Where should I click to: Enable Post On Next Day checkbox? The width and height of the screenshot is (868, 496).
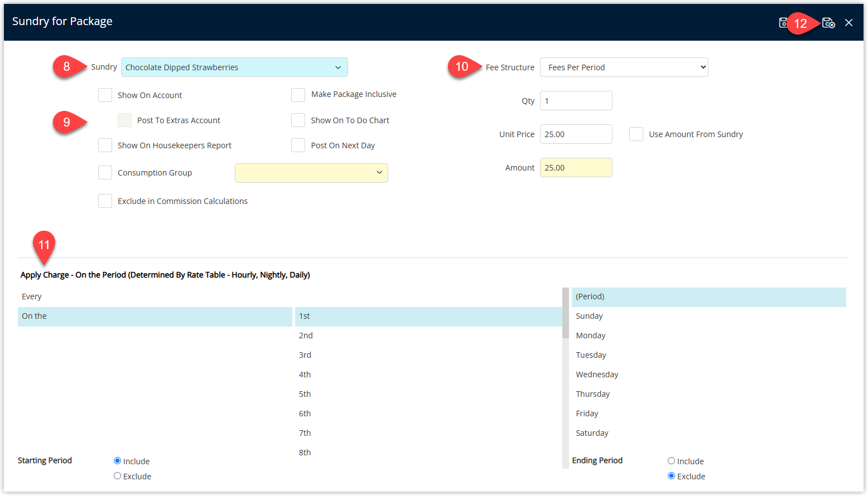pyautogui.click(x=298, y=145)
